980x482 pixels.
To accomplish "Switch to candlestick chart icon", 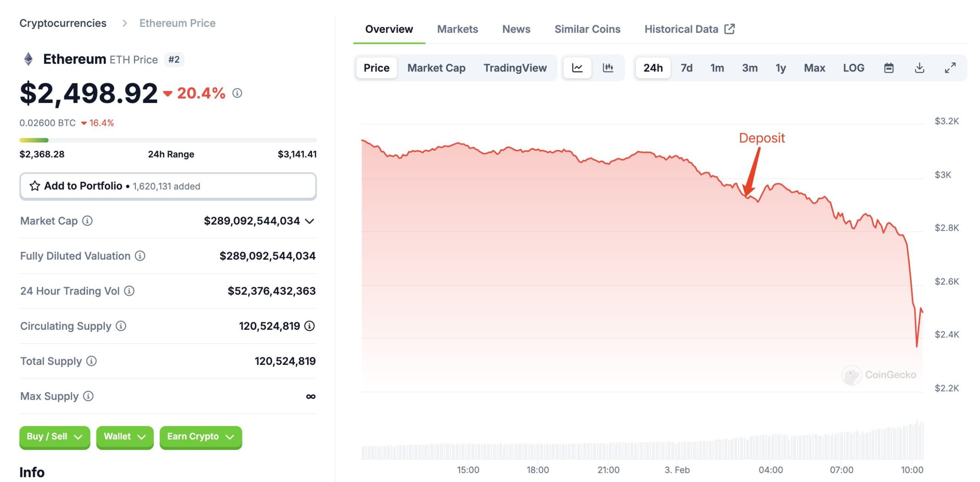I will click(608, 68).
